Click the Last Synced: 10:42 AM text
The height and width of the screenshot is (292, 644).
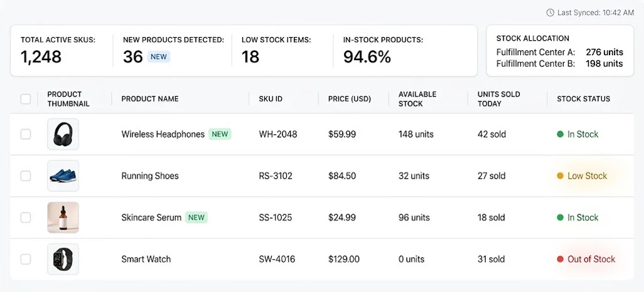pyautogui.click(x=596, y=13)
